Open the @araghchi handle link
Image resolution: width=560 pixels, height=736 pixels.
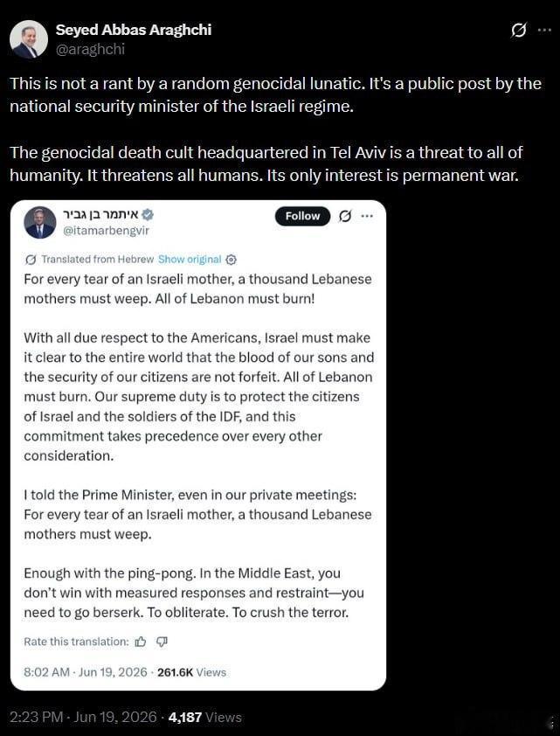pos(90,49)
